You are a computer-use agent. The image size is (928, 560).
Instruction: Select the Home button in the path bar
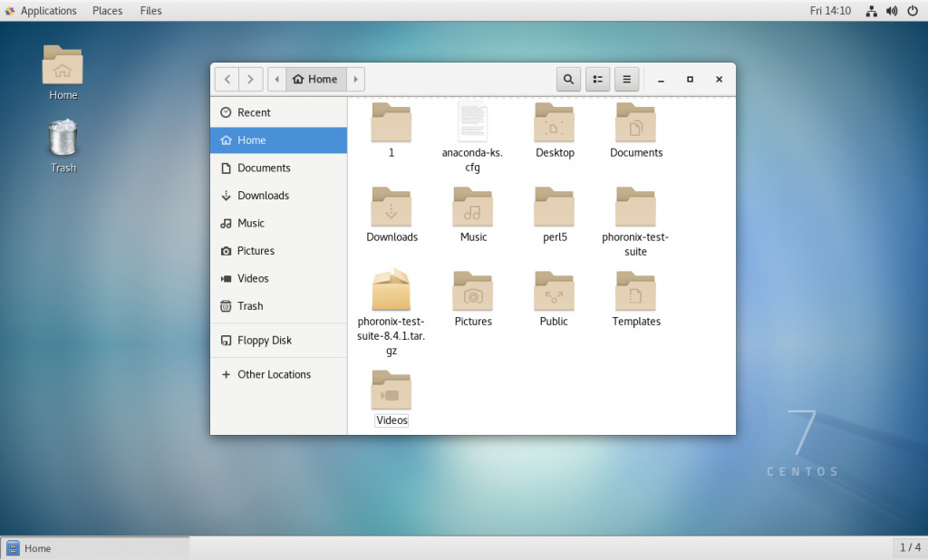315,79
